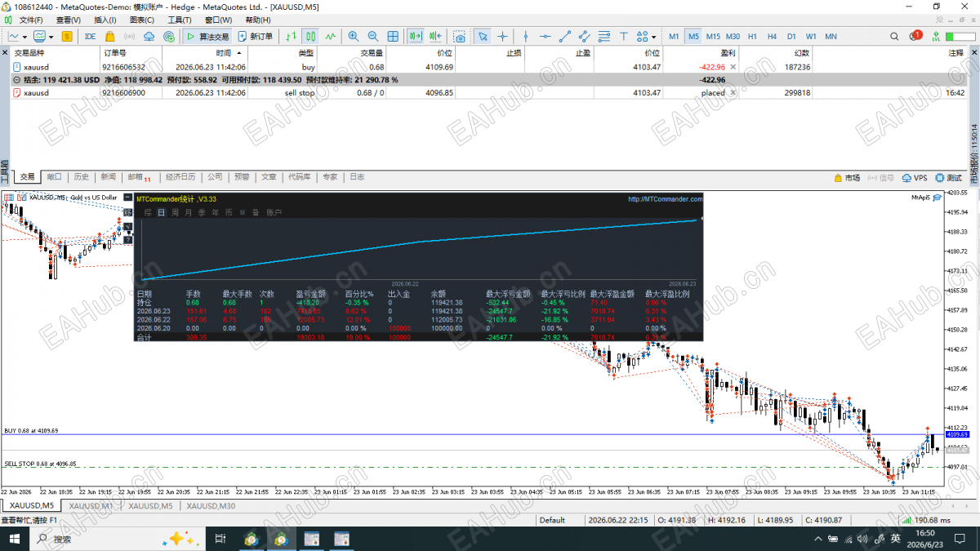Open the profiles dropdown arrow
This screenshot has width=980, height=551.
click(51, 37)
